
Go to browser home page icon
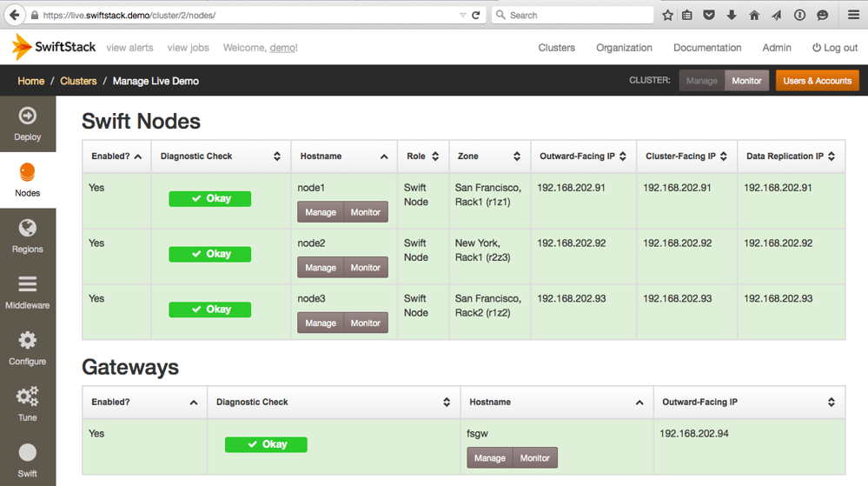(754, 15)
